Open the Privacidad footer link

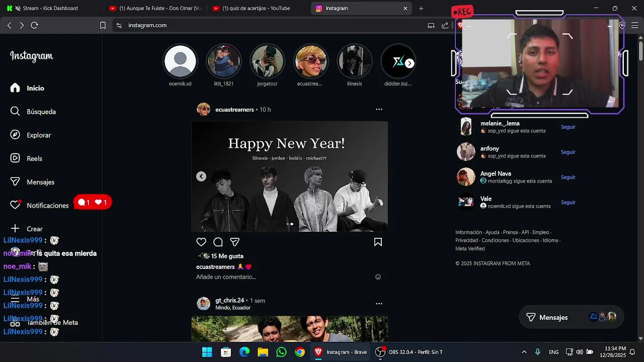click(x=466, y=240)
